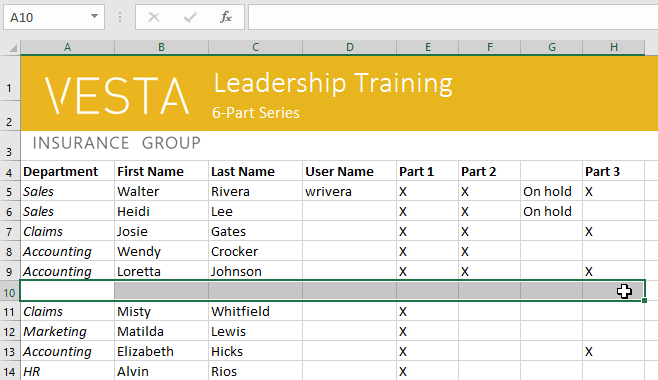Select the Part 3 header cell
658x380 pixels.
click(614, 172)
